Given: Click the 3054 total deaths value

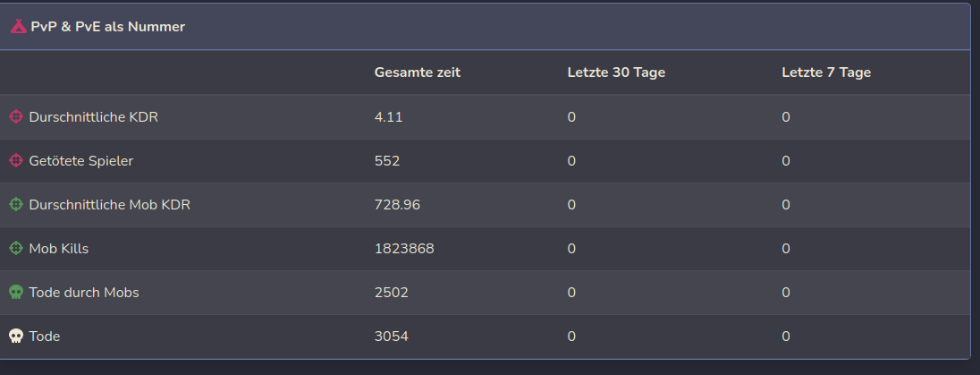Looking at the screenshot, I should pyautogui.click(x=392, y=337).
